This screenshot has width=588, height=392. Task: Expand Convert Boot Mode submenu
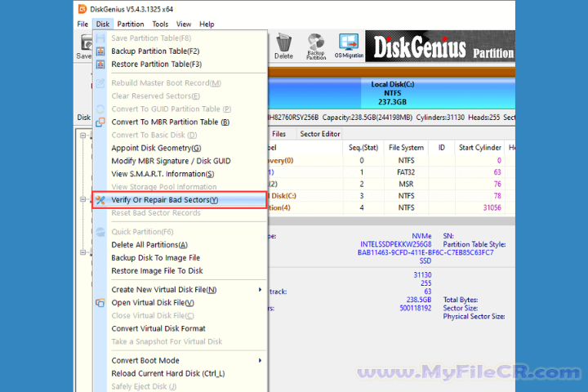pos(180,360)
